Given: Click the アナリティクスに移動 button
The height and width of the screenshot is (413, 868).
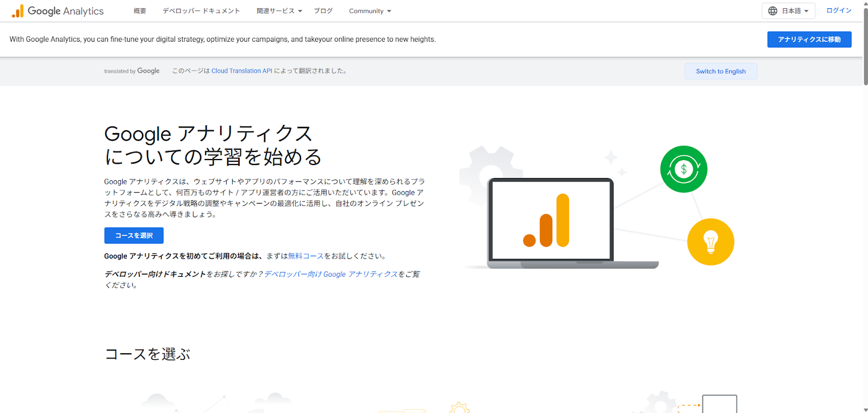Looking at the screenshot, I should point(809,39).
